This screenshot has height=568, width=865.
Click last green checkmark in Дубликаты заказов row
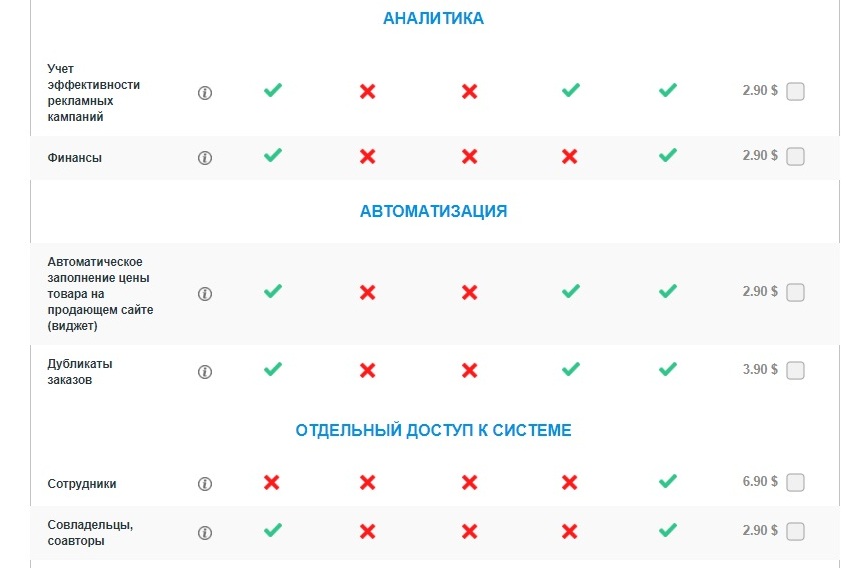point(668,369)
